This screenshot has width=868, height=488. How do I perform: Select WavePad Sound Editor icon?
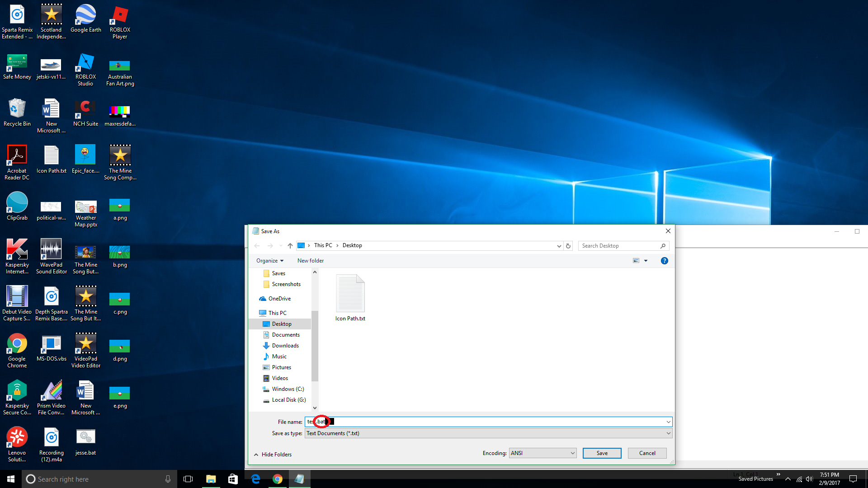tap(51, 256)
